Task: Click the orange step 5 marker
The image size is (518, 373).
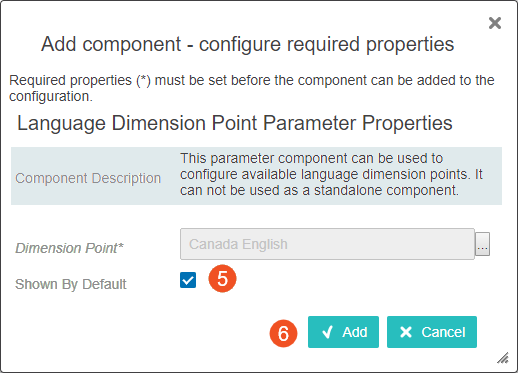Action: [x=222, y=278]
